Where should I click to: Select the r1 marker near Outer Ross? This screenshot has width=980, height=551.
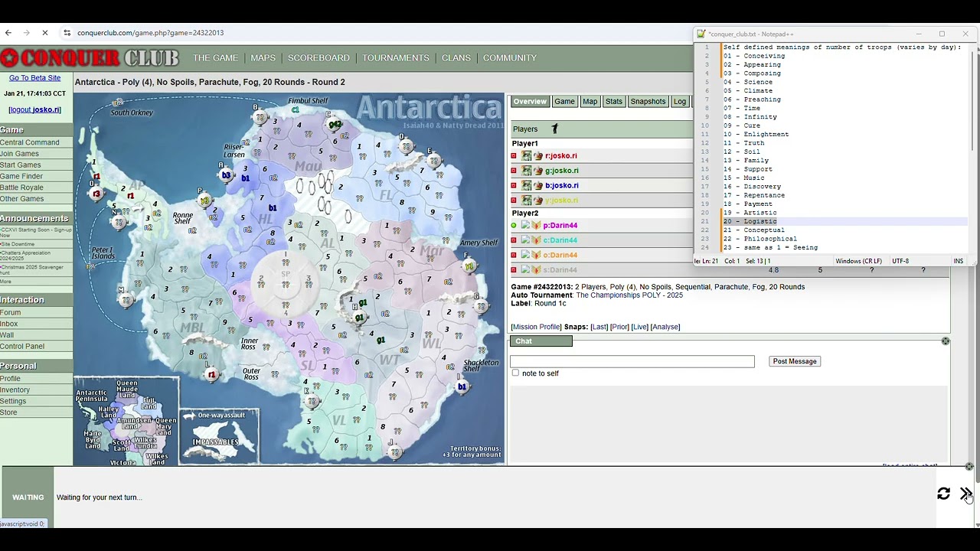tap(211, 374)
